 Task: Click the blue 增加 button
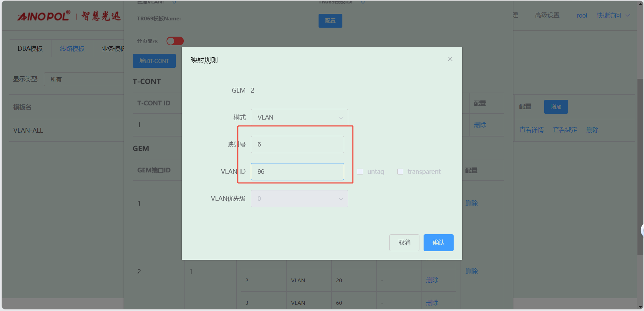point(556,107)
